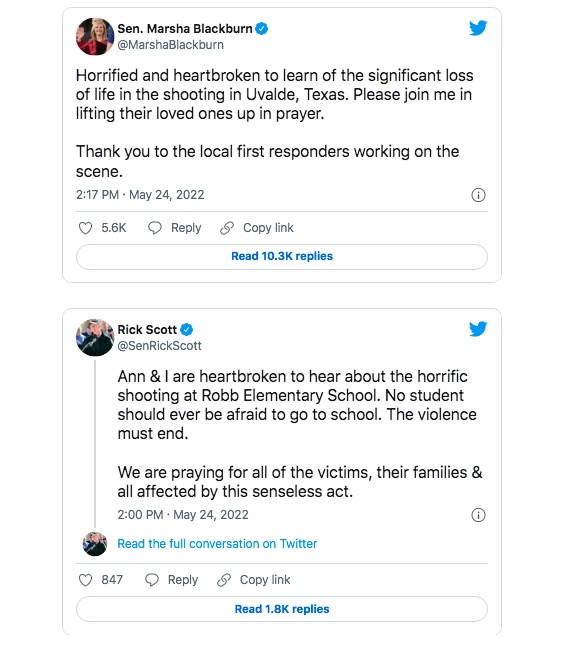Click small Rick Scott avatar beside conversation link
This screenshot has height=652, width=578.
(95, 544)
